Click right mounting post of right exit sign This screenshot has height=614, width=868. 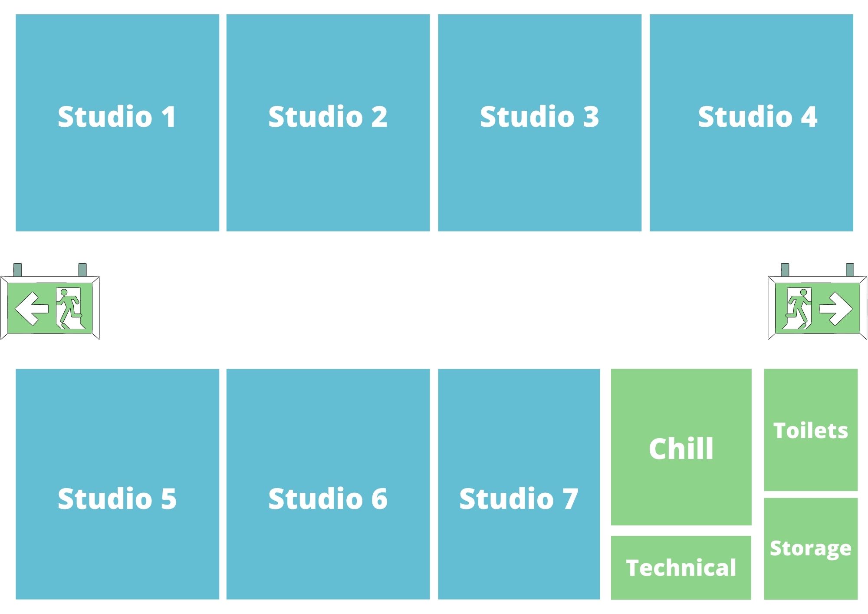(850, 270)
